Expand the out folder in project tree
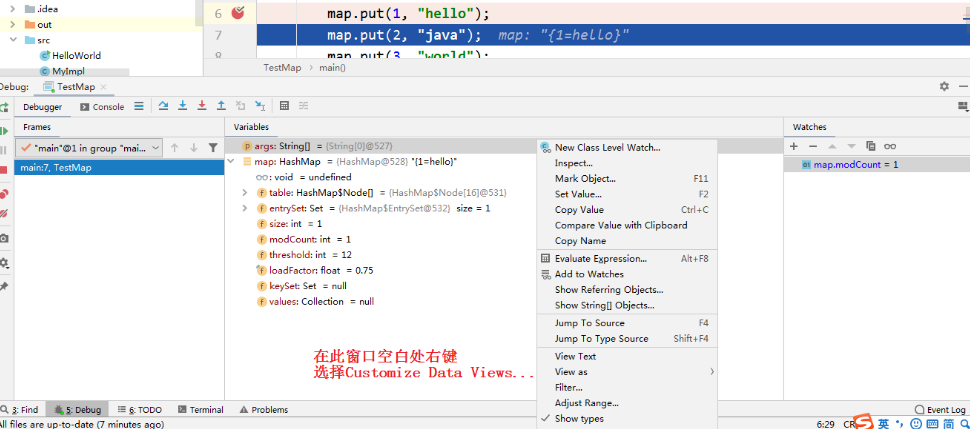The image size is (970, 429). (x=12, y=25)
